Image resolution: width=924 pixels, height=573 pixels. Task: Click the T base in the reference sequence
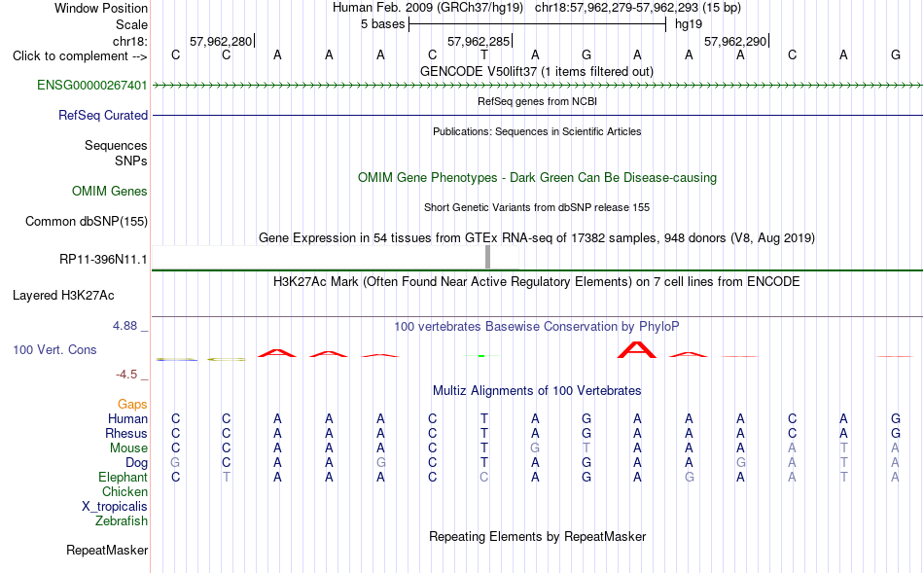[x=483, y=54]
